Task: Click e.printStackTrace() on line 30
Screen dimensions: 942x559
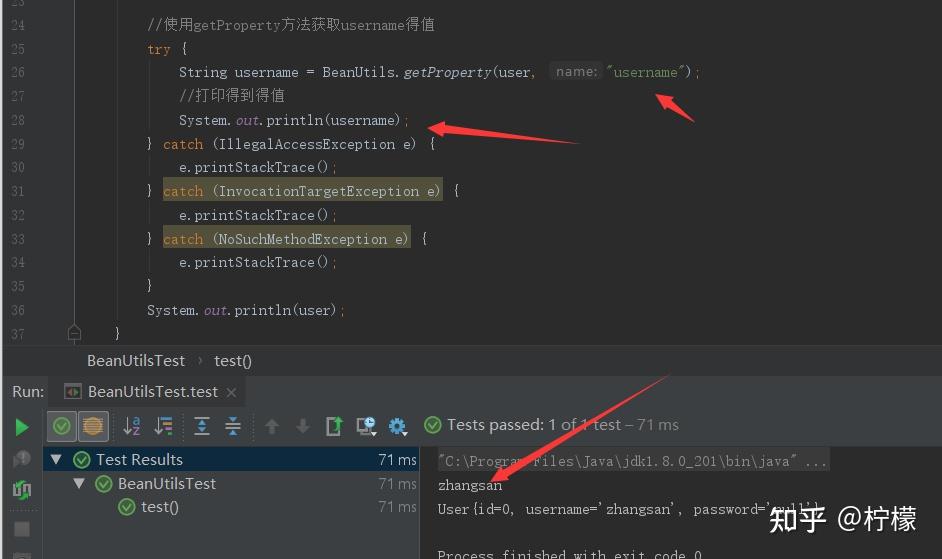Action: [258, 167]
